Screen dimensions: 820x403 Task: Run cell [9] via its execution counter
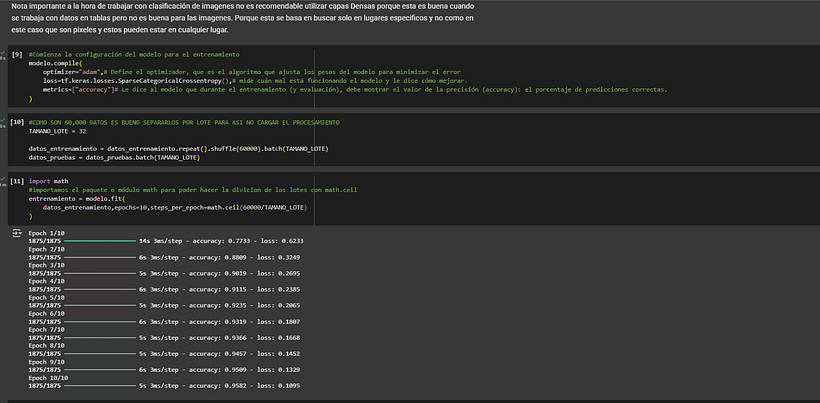17,54
